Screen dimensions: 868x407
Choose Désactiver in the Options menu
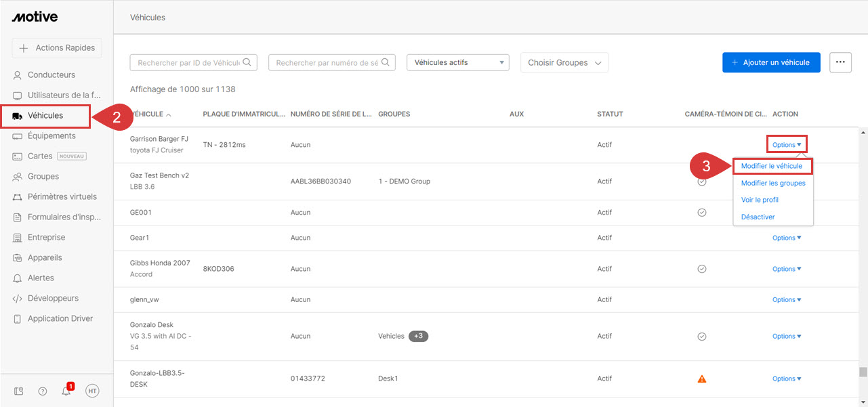pyautogui.click(x=758, y=216)
